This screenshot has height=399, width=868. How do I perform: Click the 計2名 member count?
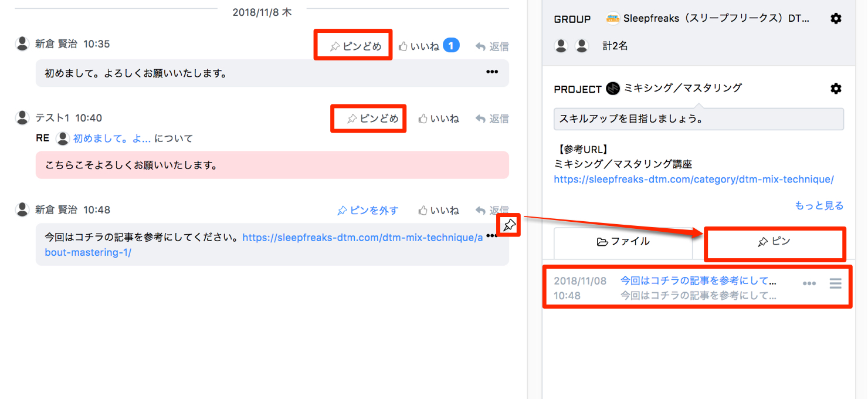(x=615, y=46)
